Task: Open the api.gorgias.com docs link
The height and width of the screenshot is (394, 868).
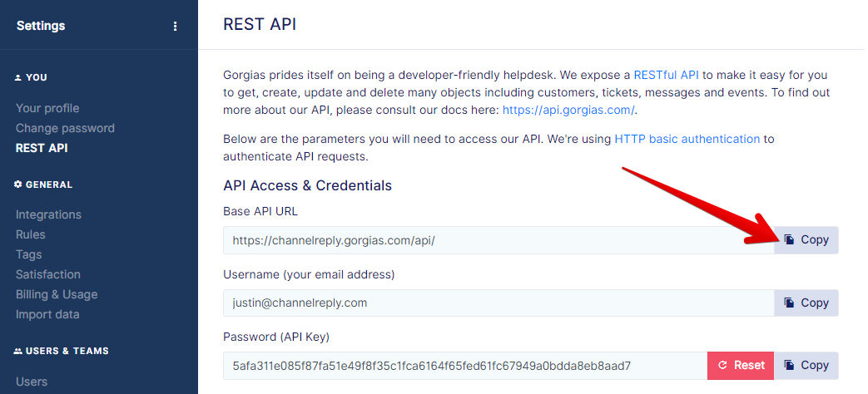Action: coord(568,110)
